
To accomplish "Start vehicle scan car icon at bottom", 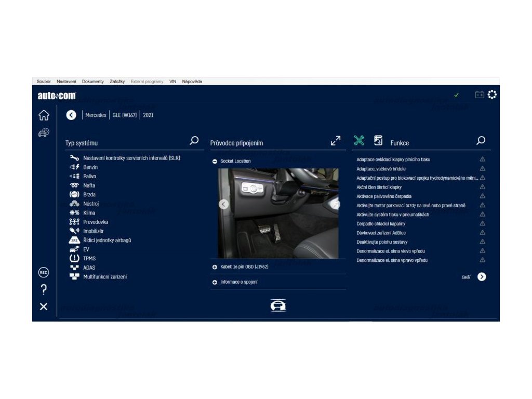I will click(278, 305).
